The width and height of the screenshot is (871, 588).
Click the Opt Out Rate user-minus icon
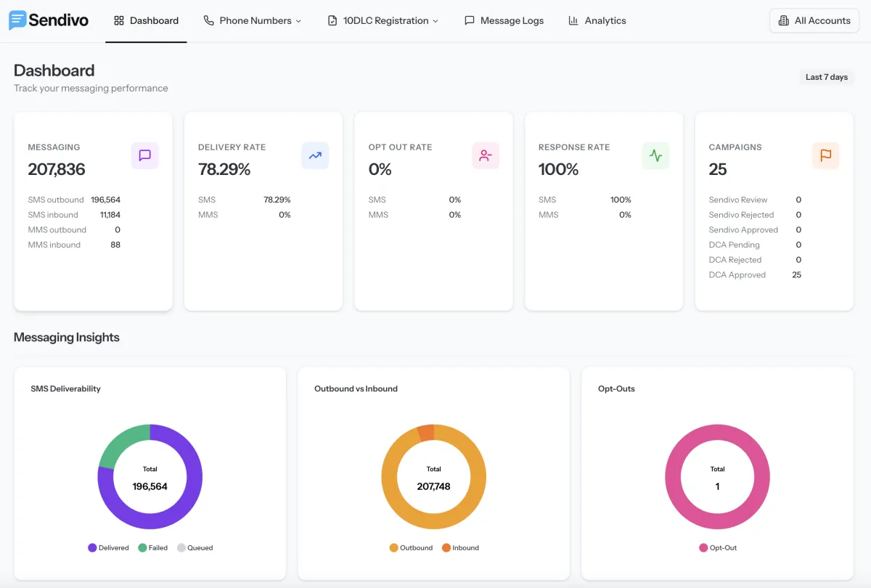(486, 155)
